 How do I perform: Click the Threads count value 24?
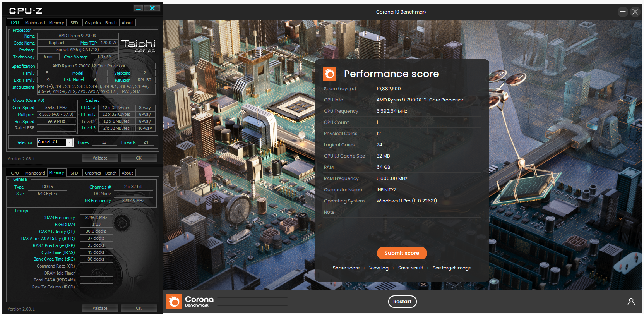coord(146,142)
